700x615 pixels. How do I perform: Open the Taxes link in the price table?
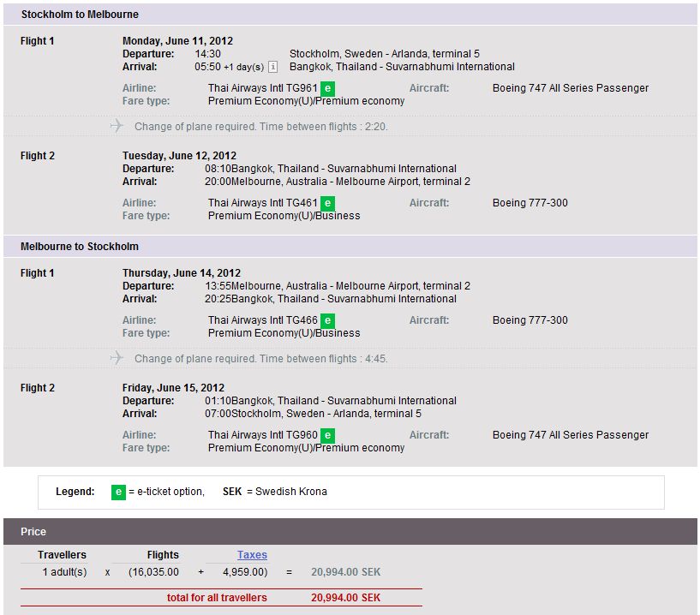pyautogui.click(x=252, y=555)
